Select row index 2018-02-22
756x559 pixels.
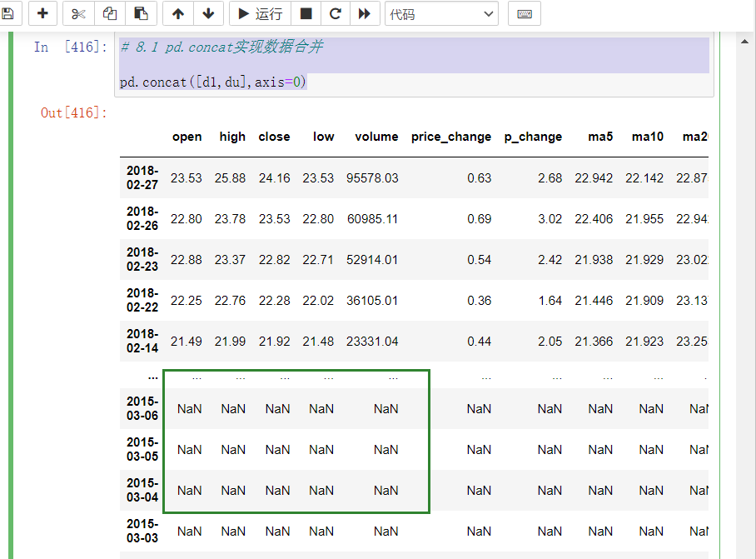(x=142, y=301)
